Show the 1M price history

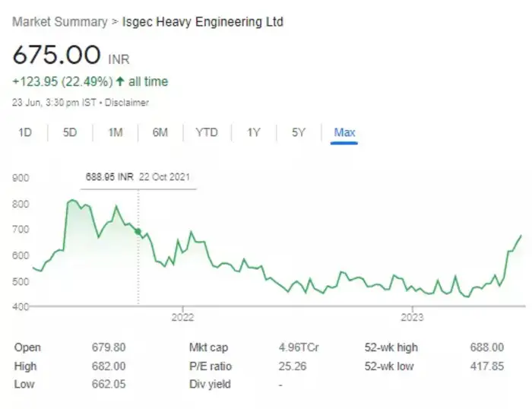pos(116,132)
